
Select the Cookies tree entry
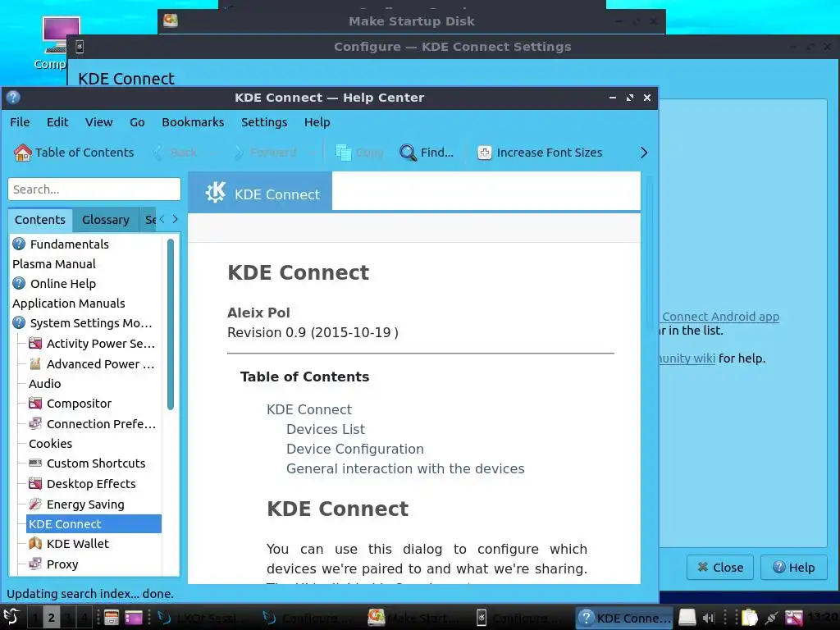50,444
